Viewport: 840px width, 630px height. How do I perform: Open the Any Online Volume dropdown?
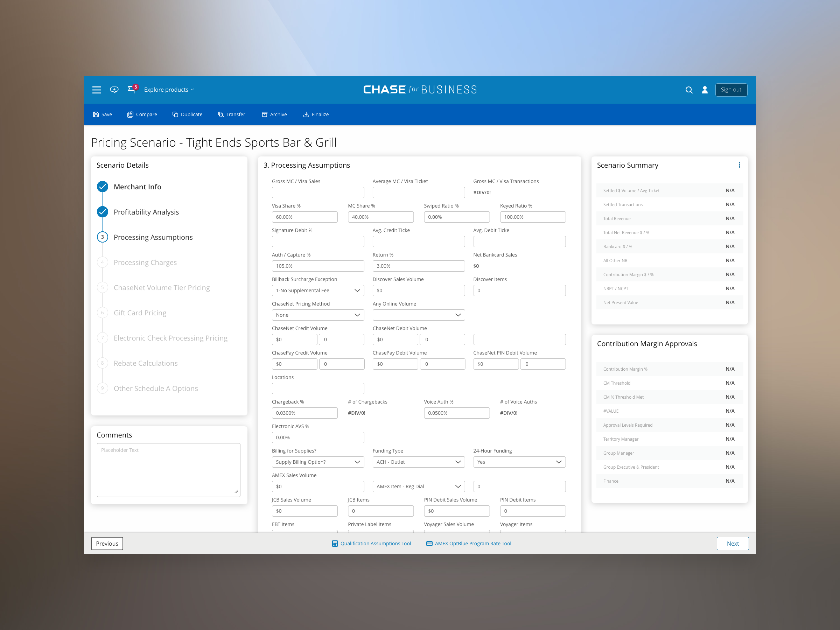pos(419,315)
